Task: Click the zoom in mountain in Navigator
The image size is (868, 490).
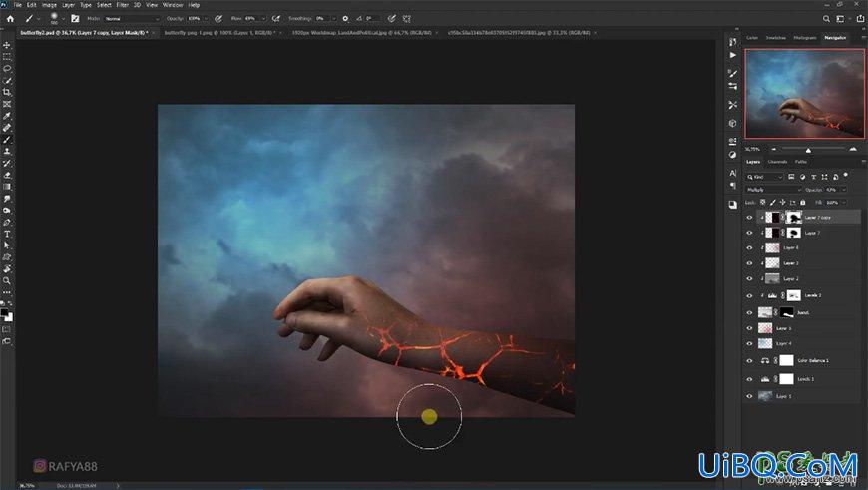Action: 853,149
